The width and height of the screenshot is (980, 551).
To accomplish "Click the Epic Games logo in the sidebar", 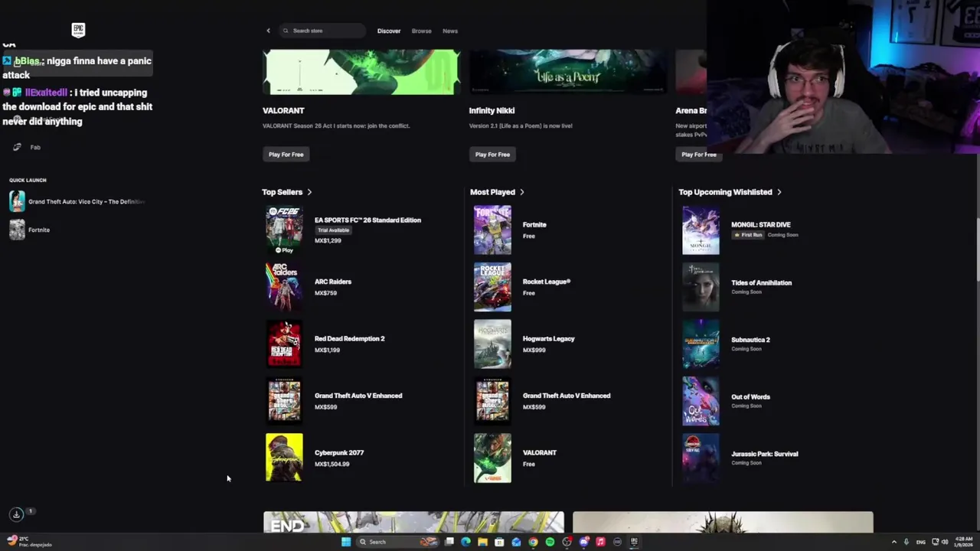I will [x=78, y=30].
